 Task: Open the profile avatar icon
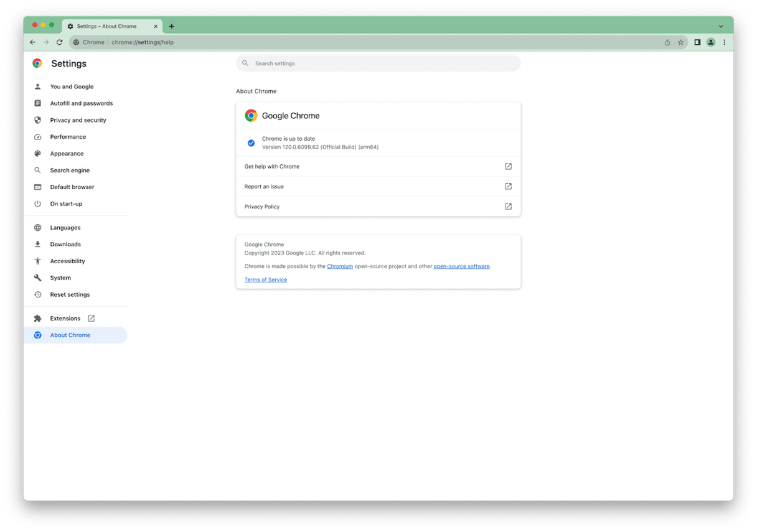711,42
